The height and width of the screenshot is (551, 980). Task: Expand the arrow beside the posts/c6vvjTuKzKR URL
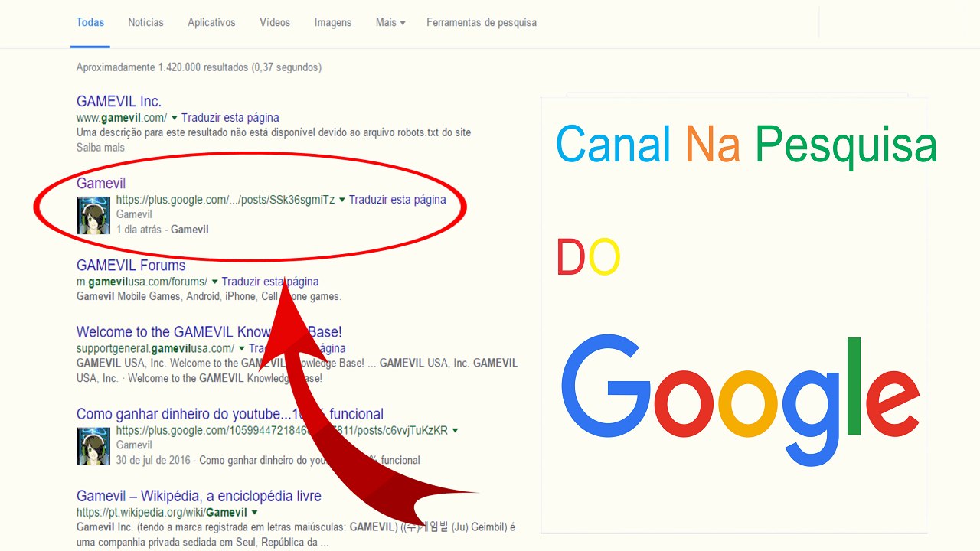[456, 431]
